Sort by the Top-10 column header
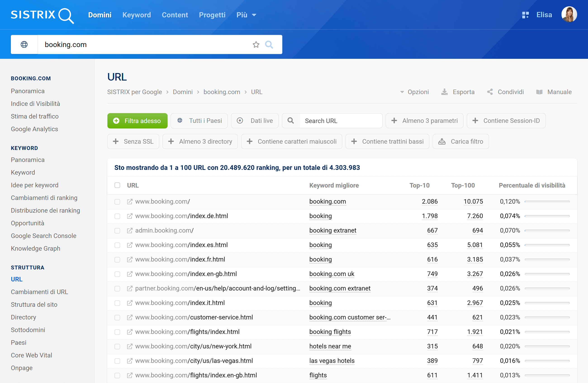Screen dimensions: 588x383 [x=420, y=185]
